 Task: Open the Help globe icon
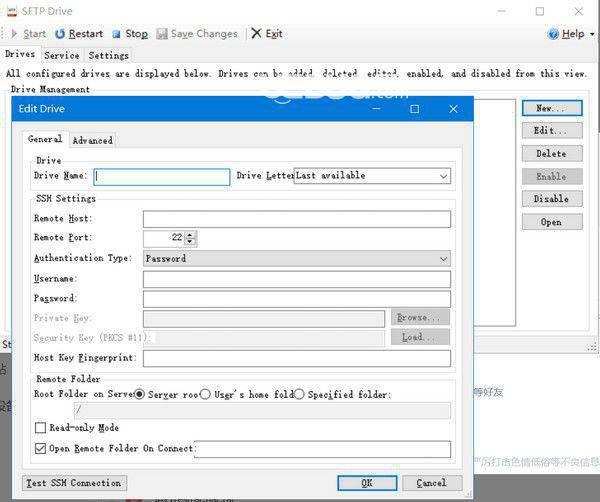click(553, 34)
